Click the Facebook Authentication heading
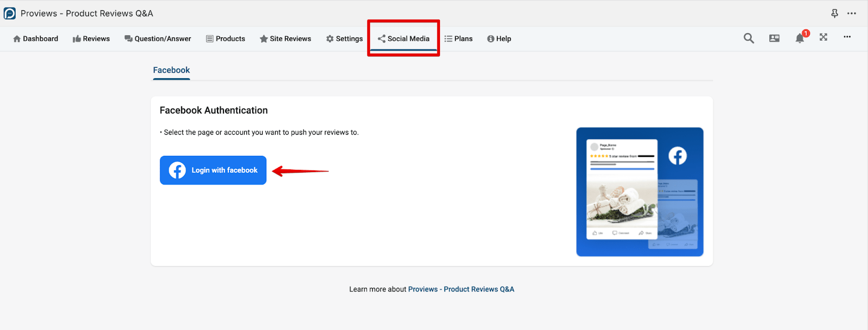Image resolution: width=868 pixels, height=330 pixels. point(214,110)
